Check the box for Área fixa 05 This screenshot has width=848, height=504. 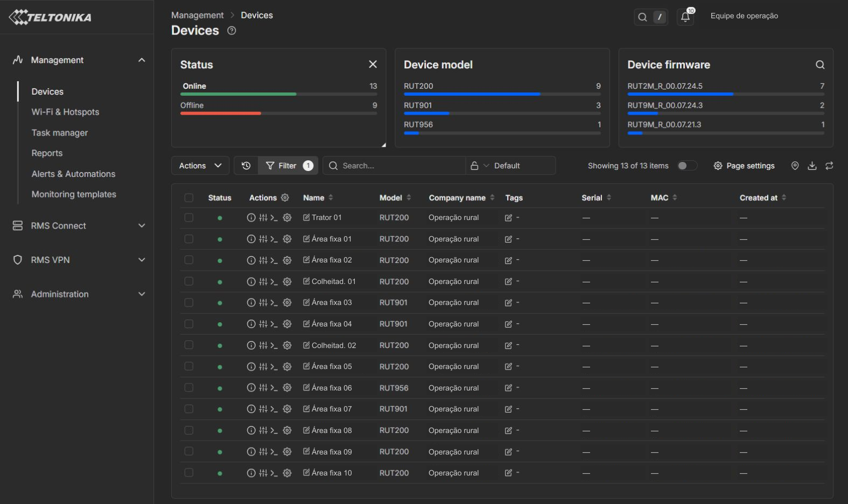coord(189,366)
